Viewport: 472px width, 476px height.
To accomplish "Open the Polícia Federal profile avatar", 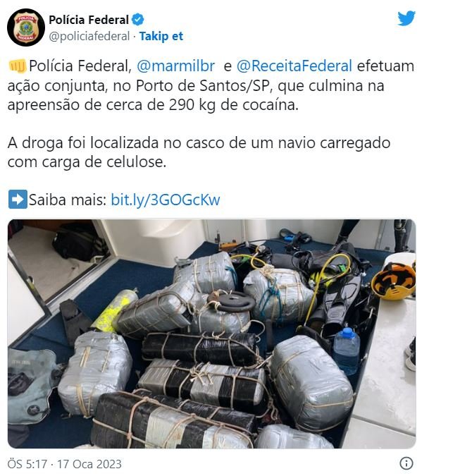I will click(26, 28).
